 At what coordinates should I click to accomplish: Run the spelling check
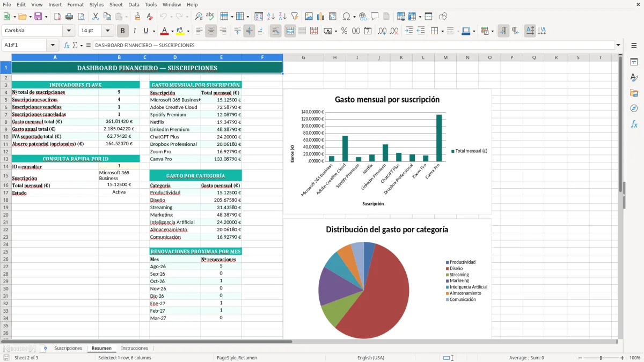[x=210, y=17]
